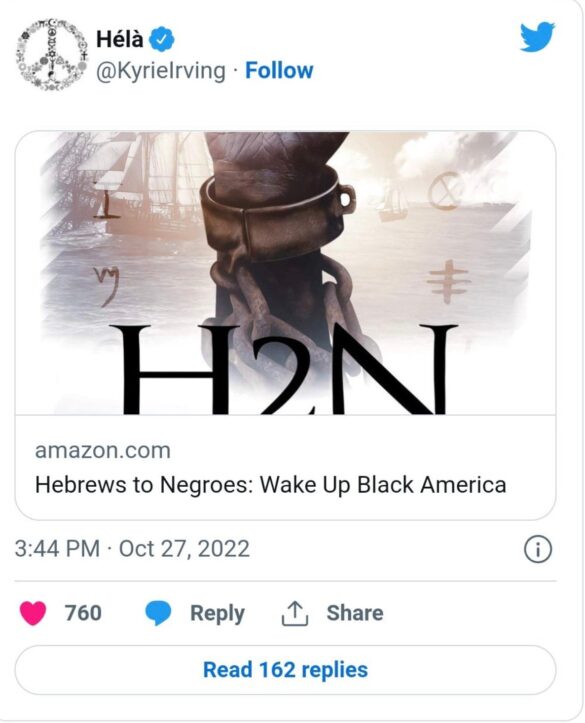Follow the @KyrieIrving account
This screenshot has width=585, height=723.
(279, 71)
